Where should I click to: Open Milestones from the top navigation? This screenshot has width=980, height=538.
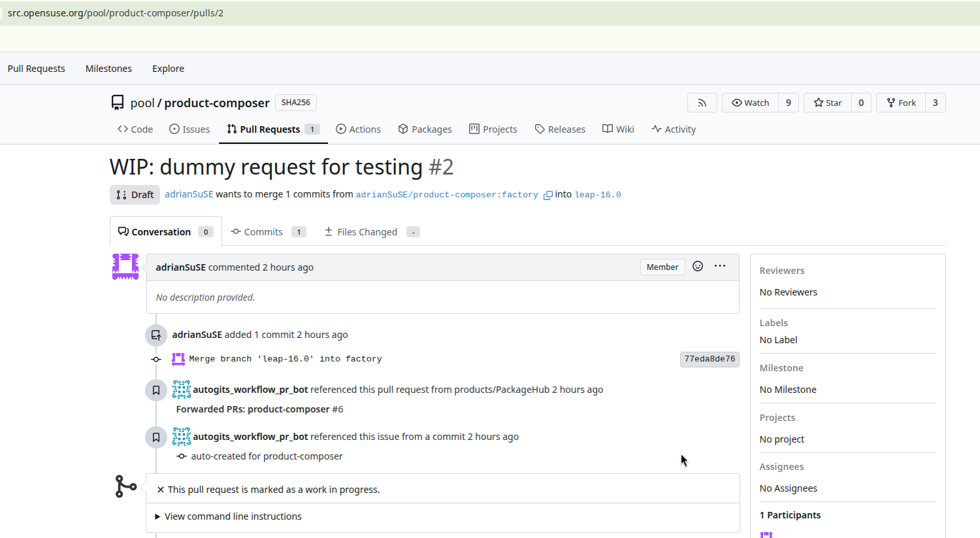coord(108,68)
